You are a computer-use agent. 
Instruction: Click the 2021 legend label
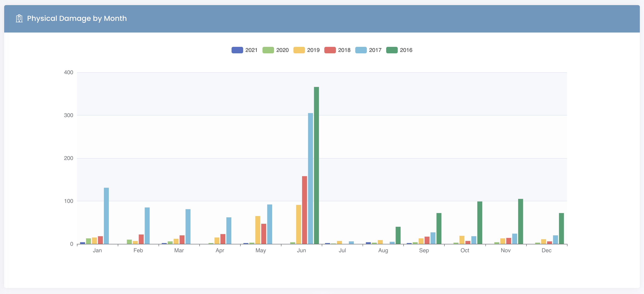pos(251,50)
